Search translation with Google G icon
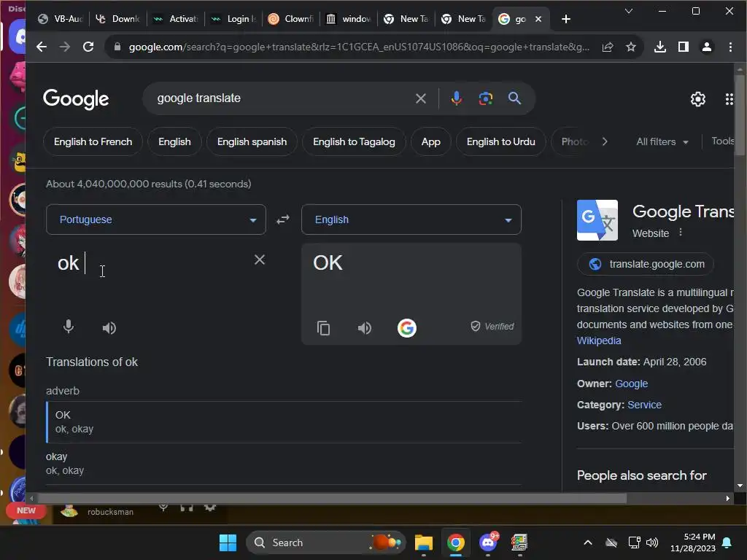The height and width of the screenshot is (560, 747). click(407, 327)
